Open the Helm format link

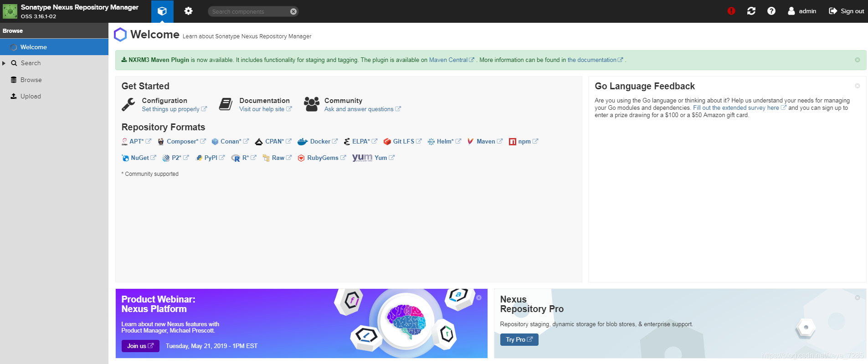point(449,142)
